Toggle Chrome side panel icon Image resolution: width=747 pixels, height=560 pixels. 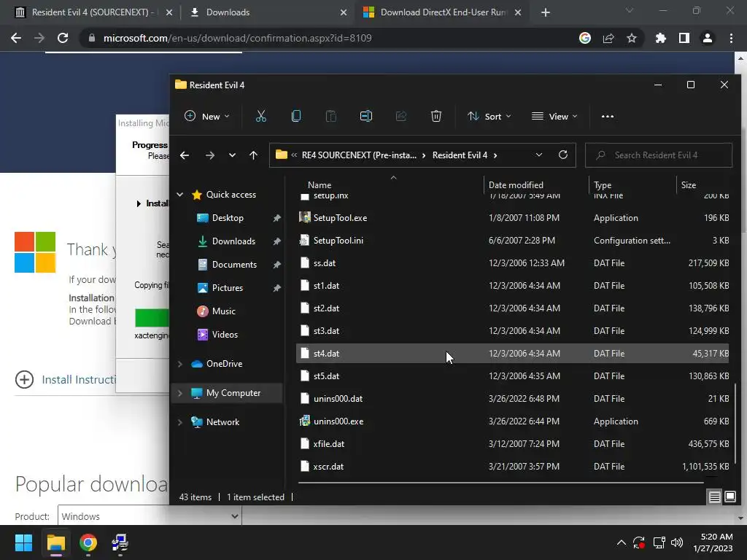(x=684, y=38)
